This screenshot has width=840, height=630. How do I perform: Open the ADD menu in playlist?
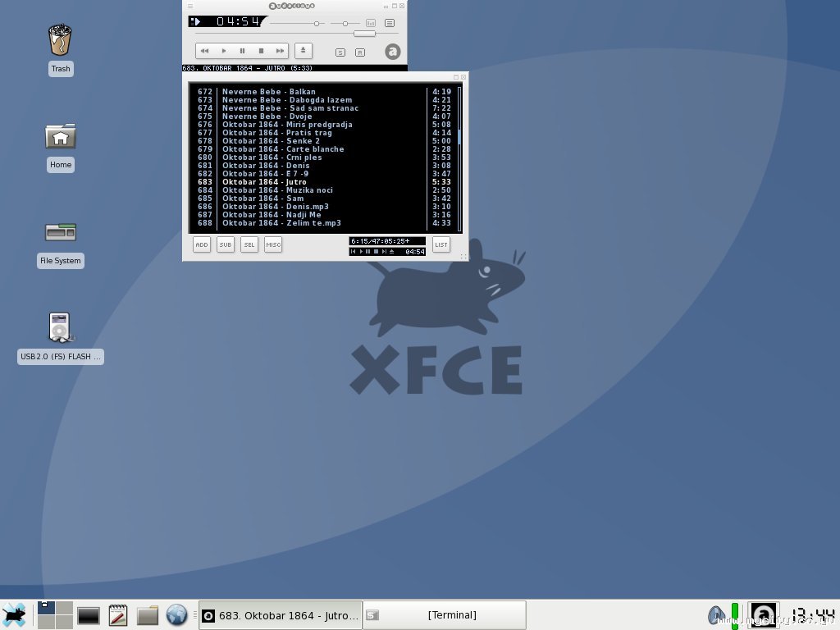tap(202, 244)
